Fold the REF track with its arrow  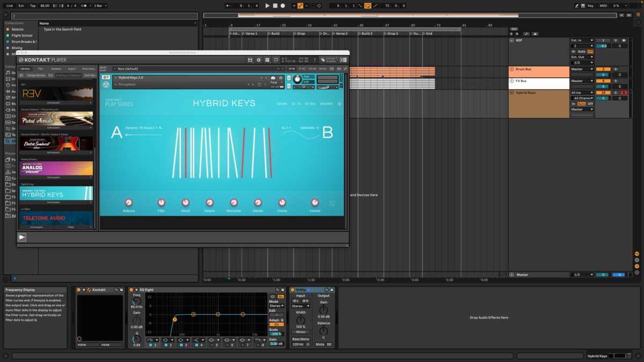(x=511, y=40)
